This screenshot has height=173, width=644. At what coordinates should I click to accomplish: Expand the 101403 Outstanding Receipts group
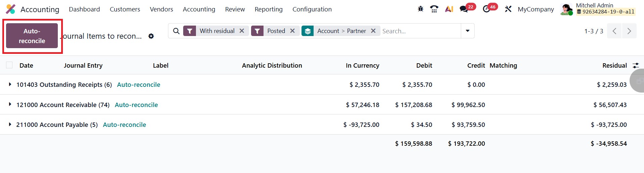pyautogui.click(x=10, y=84)
